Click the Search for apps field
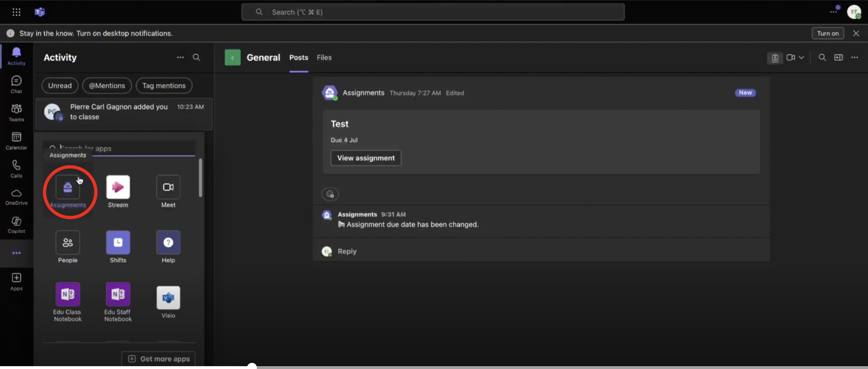 click(119, 148)
